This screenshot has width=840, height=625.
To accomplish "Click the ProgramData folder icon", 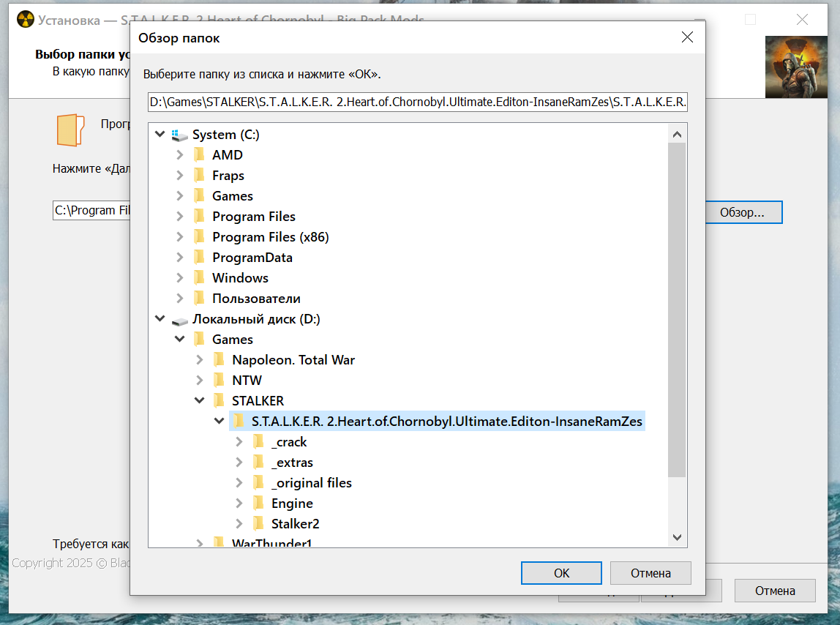I will coord(199,257).
